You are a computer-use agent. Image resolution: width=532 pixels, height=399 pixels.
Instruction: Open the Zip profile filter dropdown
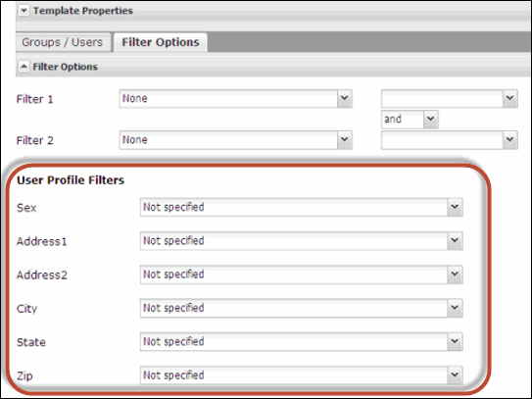[x=302, y=375]
